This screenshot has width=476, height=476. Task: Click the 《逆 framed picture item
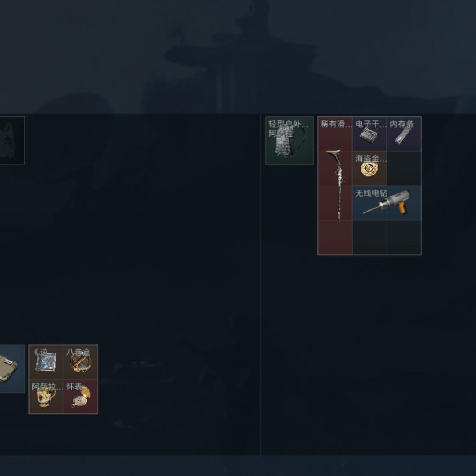[46, 362]
